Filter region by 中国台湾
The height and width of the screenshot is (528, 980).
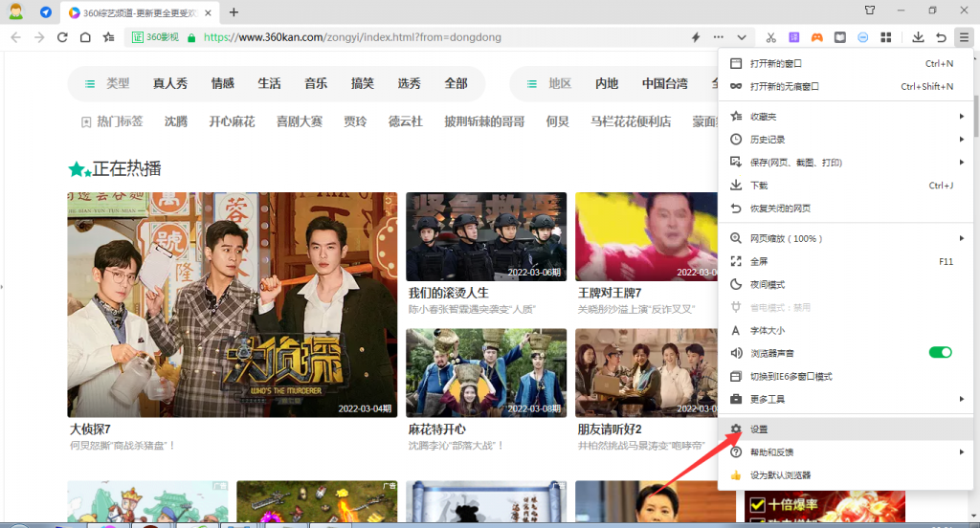coord(665,84)
